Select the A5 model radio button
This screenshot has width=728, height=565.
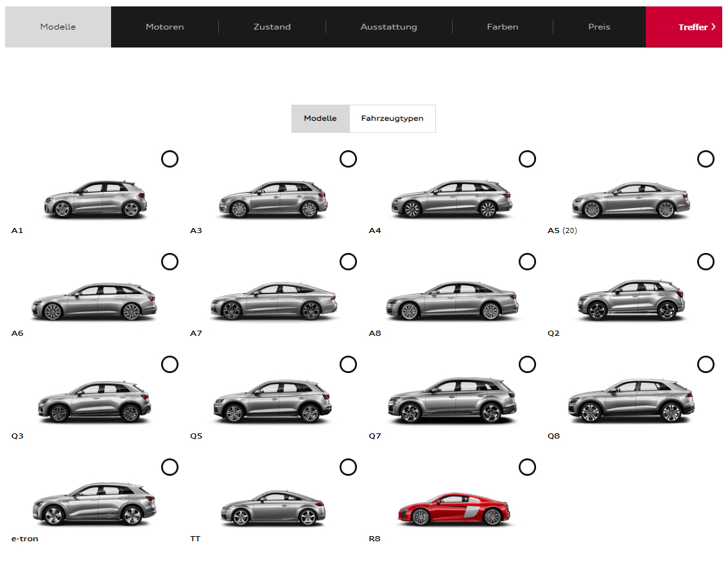tap(706, 159)
